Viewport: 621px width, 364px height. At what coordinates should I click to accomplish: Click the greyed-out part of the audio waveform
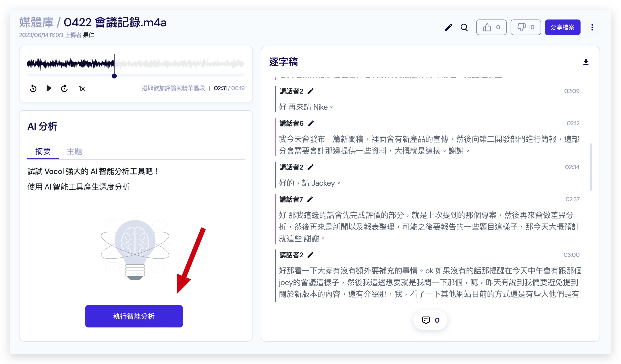tap(180, 64)
